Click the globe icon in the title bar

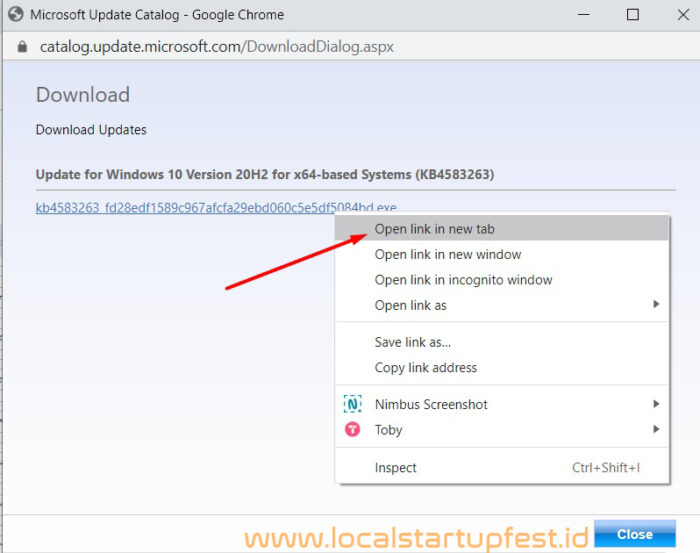[16, 14]
